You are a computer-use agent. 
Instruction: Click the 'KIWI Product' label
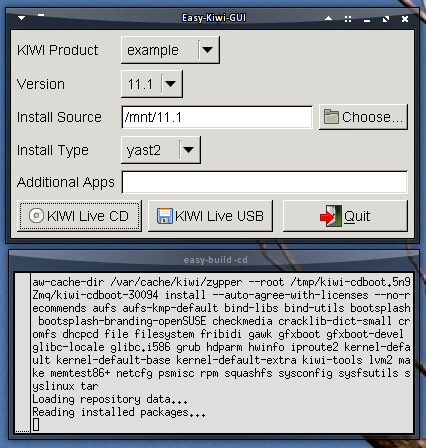point(58,50)
